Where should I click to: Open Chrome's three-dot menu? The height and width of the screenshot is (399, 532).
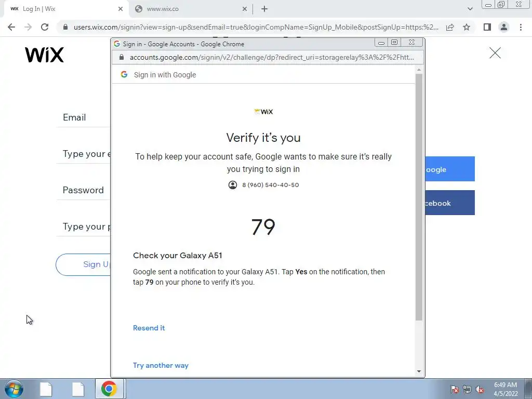[521, 27]
